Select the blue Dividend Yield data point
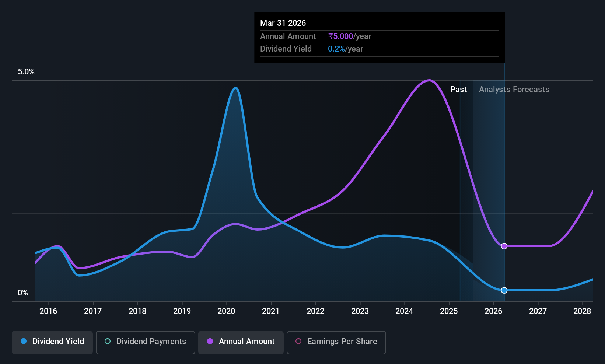The width and height of the screenshot is (605, 364). point(504,290)
